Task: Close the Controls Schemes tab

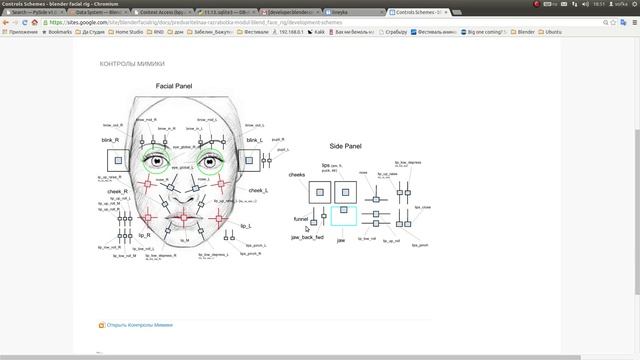Action: pyautogui.click(x=446, y=12)
